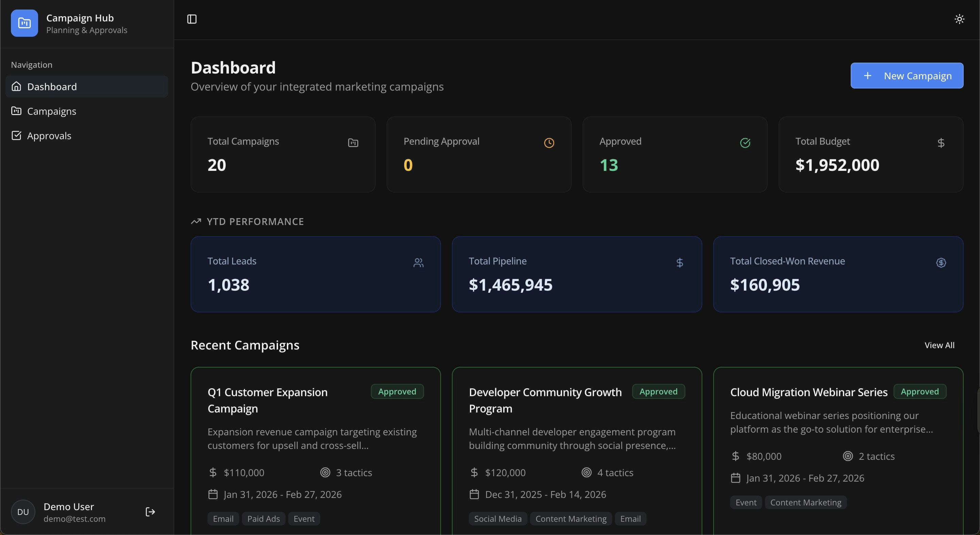Select the Social Media tag on Developer Community card
Screen dimensions: 980x535
(497, 518)
